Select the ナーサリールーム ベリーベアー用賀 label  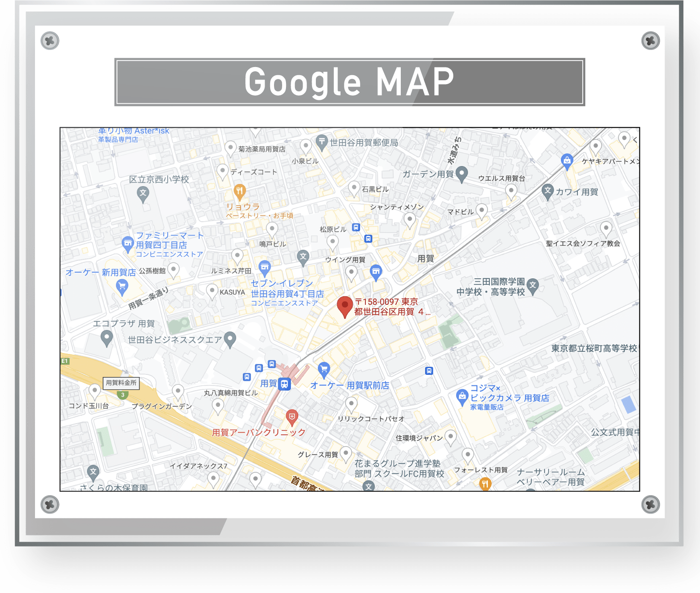pos(551,477)
